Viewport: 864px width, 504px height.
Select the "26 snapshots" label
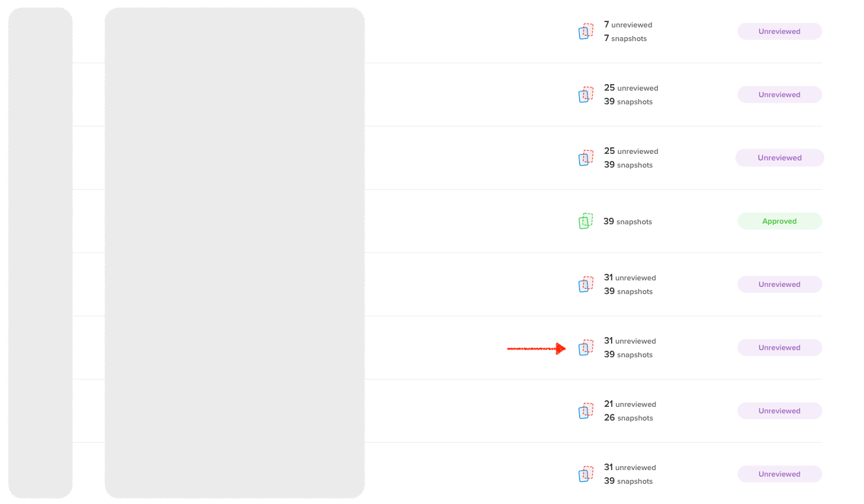coord(628,418)
